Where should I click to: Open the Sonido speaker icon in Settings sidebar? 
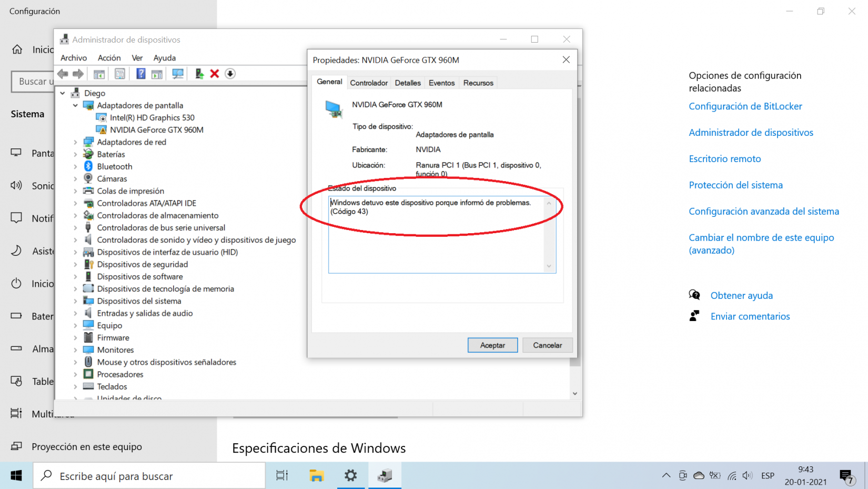tap(16, 185)
